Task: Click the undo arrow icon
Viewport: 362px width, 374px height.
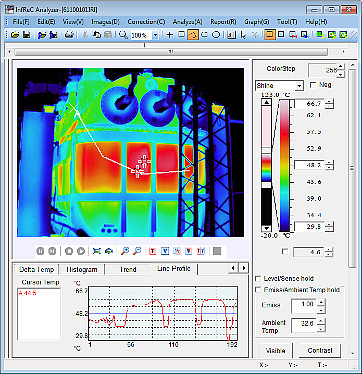Action: 97,35
